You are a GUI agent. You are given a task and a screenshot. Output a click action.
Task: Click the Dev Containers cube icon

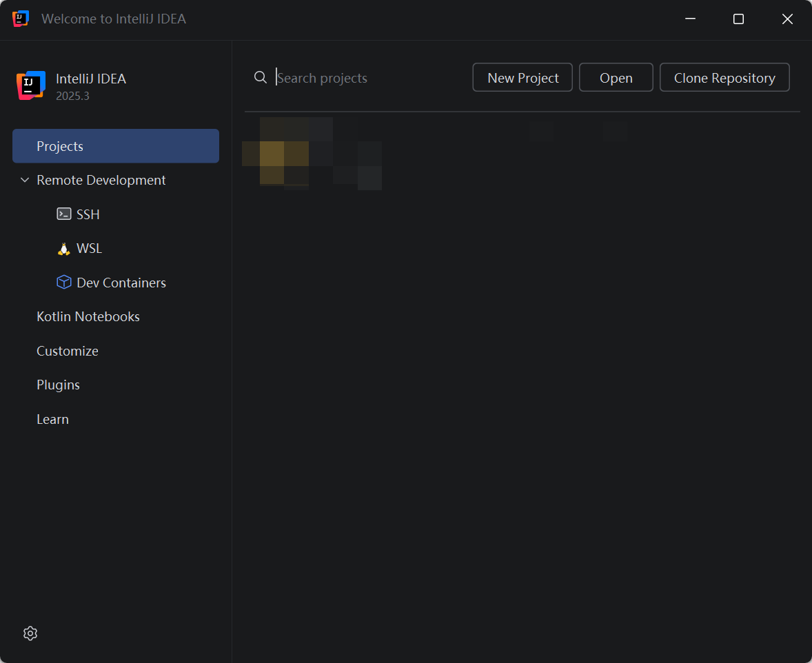(x=63, y=283)
